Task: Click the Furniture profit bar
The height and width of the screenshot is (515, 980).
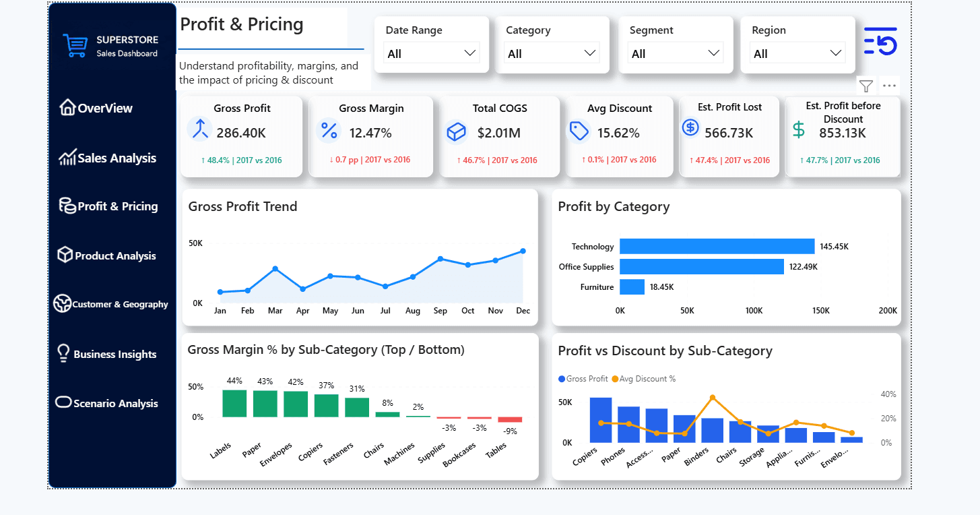Action: coord(632,286)
